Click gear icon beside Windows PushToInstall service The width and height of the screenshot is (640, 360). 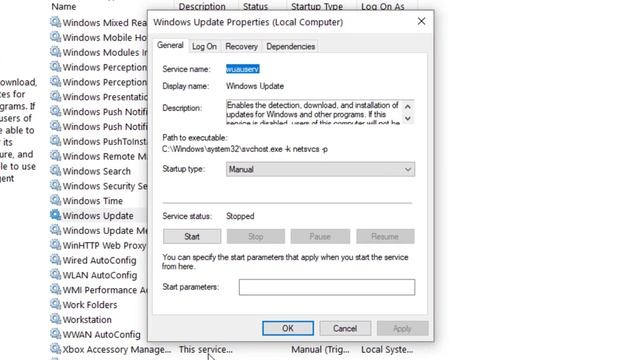pos(55,140)
